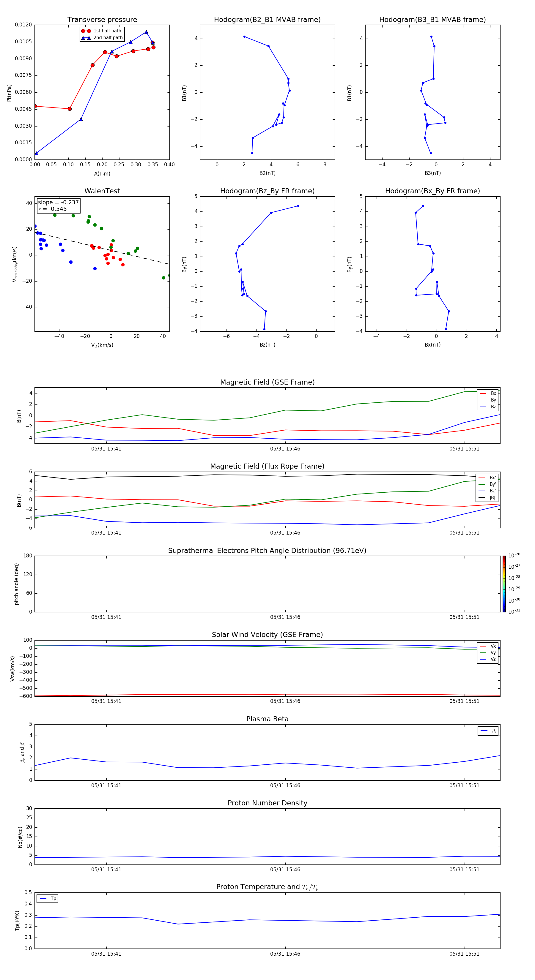The width and height of the screenshot is (535, 980).
Task: Click the "Magnetic Field (Flux Rope Frame)" title
Action: 267,467
